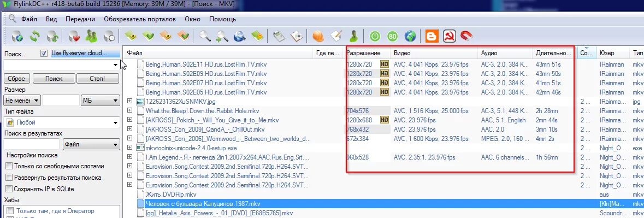Open the Файл menu
The width and height of the screenshot is (644, 218).
[29, 19]
